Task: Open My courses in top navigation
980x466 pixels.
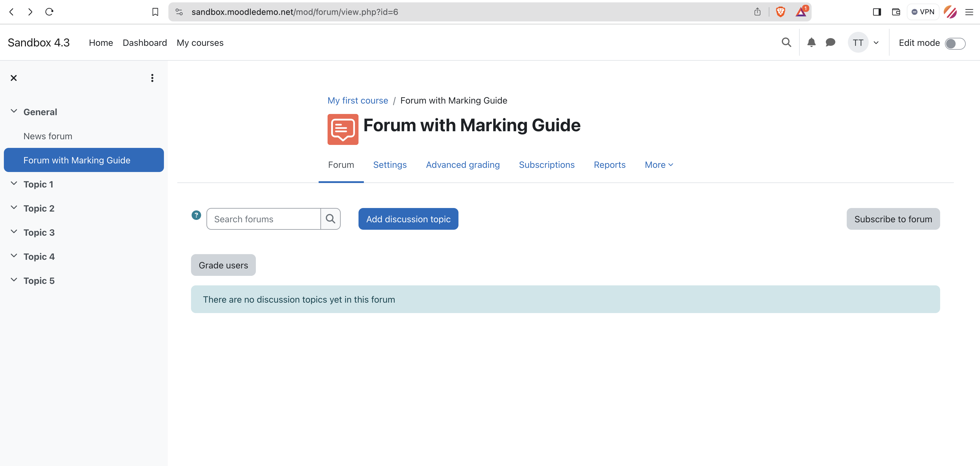Action: pos(200,43)
